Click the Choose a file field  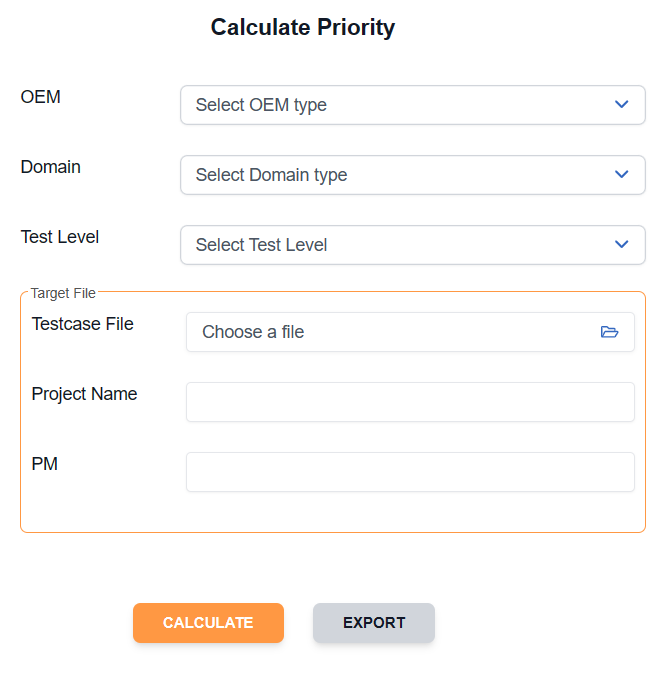(410, 332)
